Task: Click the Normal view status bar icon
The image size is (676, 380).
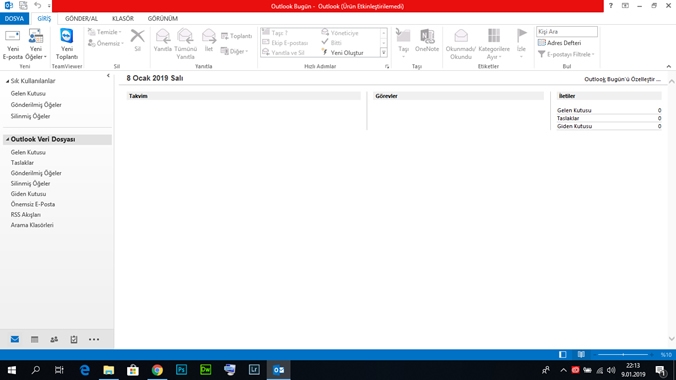Action: click(x=563, y=355)
